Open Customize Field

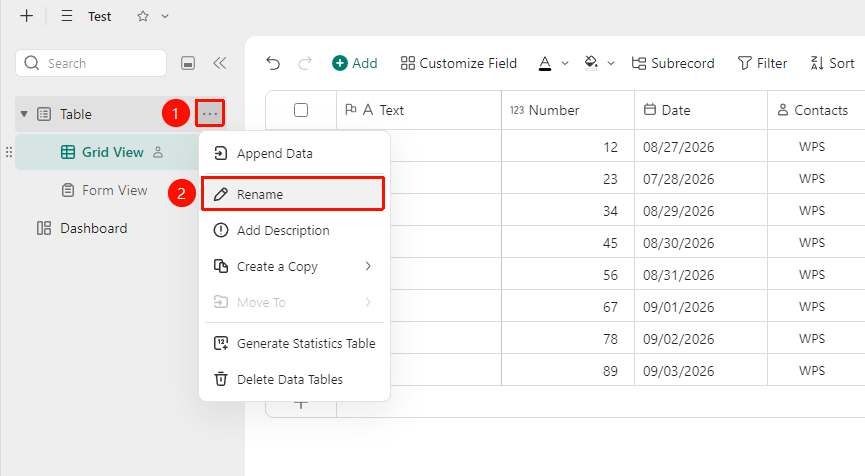pos(459,63)
